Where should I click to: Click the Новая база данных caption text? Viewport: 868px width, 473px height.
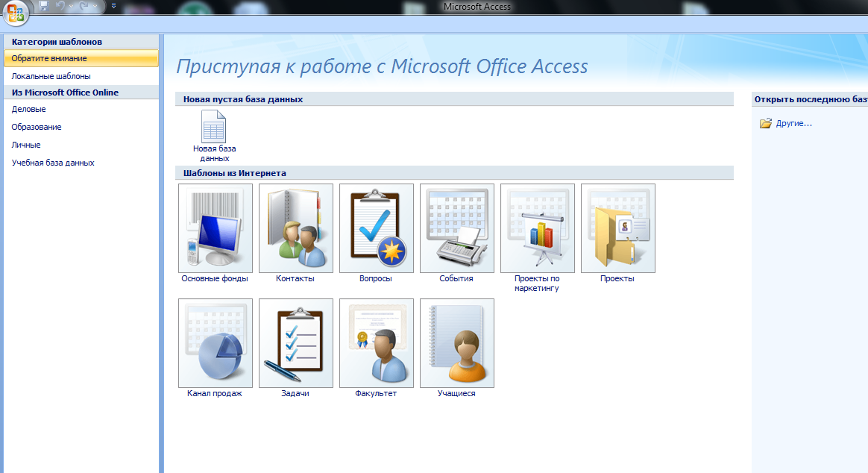click(214, 154)
